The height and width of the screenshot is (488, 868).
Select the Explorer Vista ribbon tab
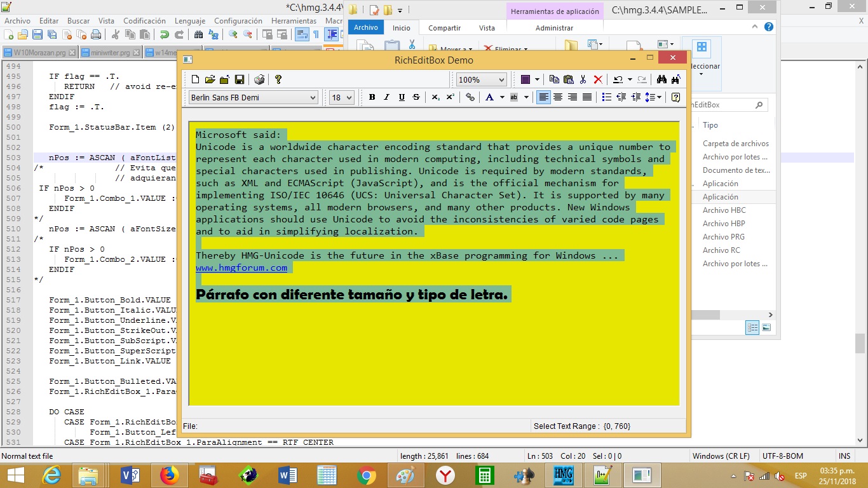tap(487, 28)
